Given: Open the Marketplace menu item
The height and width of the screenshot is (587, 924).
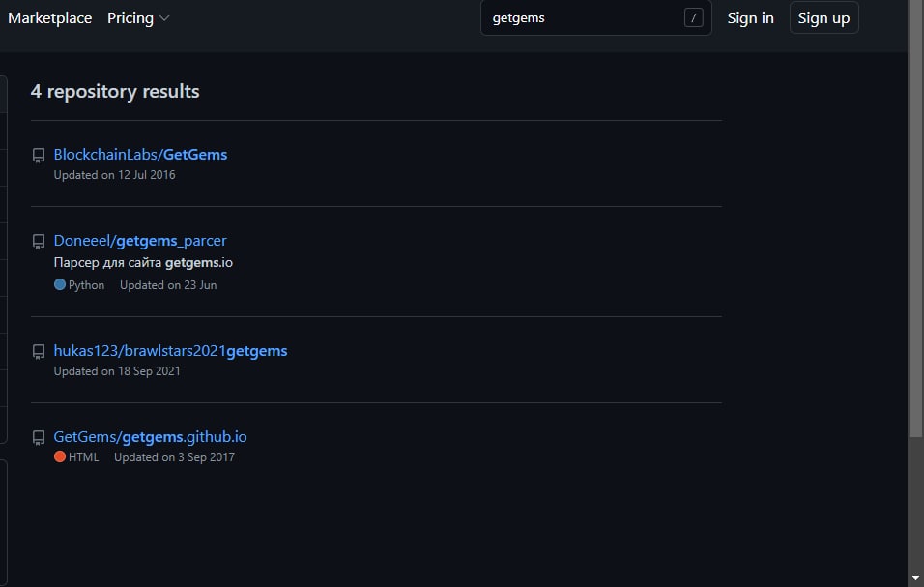Looking at the screenshot, I should pos(49,18).
